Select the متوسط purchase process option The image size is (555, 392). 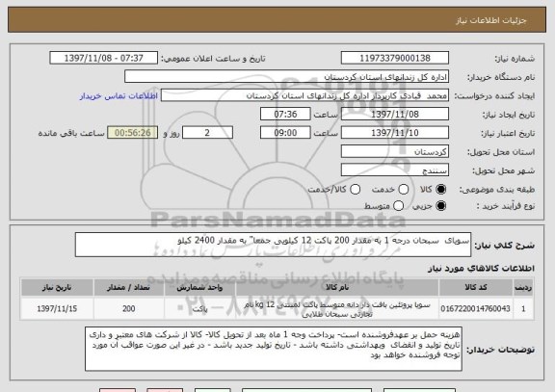tap(399, 206)
